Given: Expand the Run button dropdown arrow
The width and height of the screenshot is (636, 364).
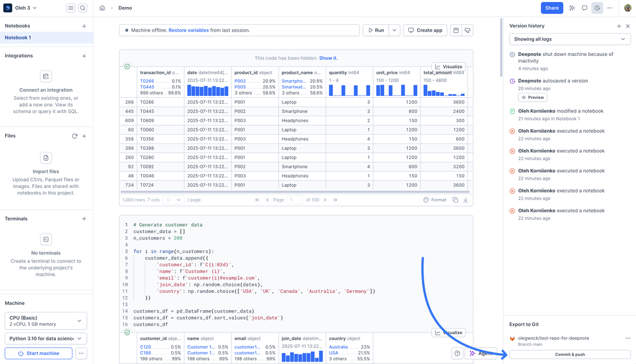Looking at the screenshot, I should [394, 30].
